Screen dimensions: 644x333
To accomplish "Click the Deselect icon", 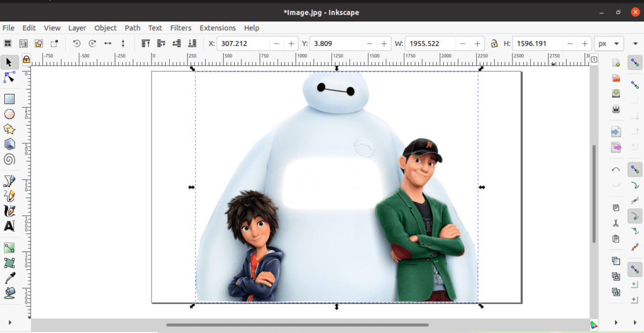I will (x=39, y=43).
